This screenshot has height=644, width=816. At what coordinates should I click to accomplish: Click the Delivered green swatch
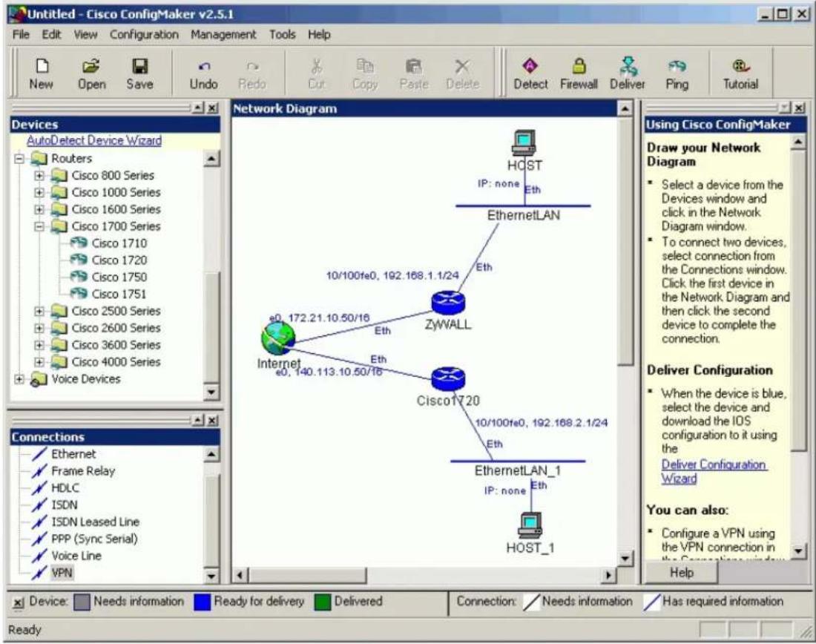tap(323, 602)
